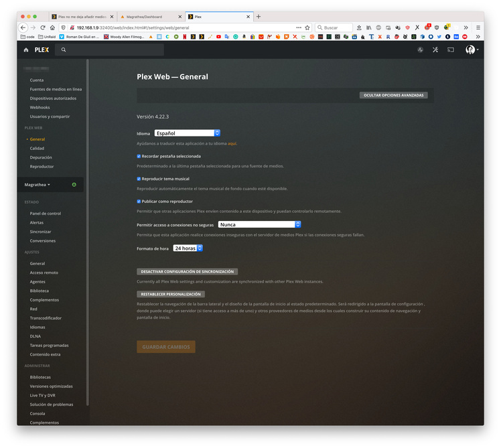Click the tracking protection shield in address bar

[x=63, y=27]
